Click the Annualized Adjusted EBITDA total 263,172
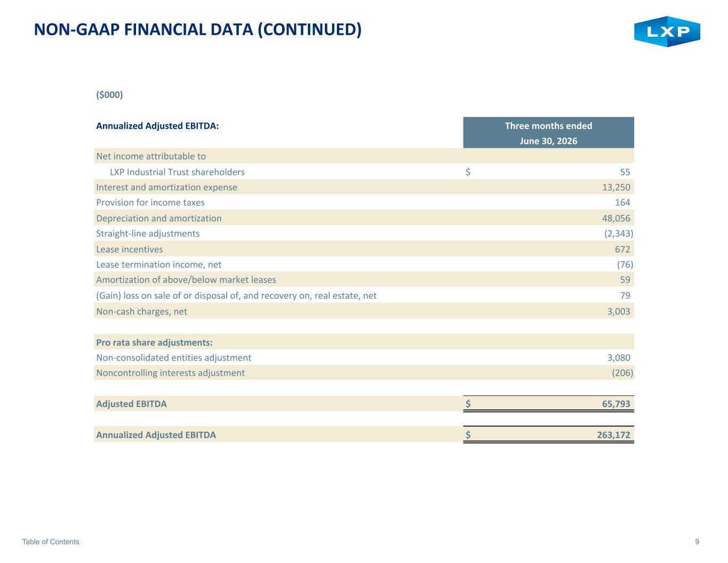 click(x=613, y=435)
